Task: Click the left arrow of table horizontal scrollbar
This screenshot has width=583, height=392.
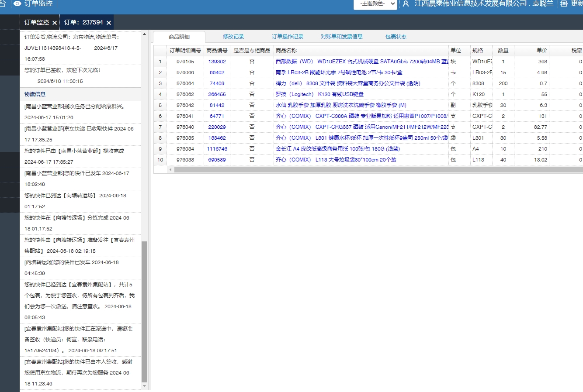Action: [x=170, y=169]
